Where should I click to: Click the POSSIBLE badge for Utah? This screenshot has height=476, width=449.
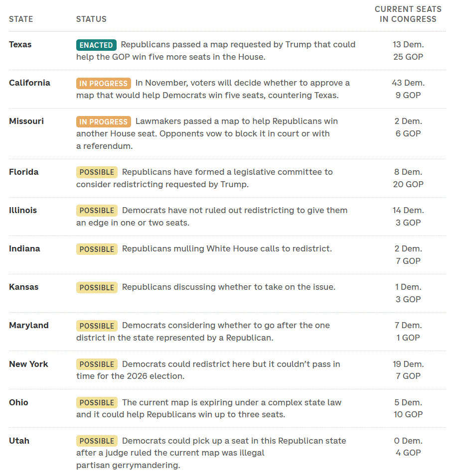pos(97,441)
